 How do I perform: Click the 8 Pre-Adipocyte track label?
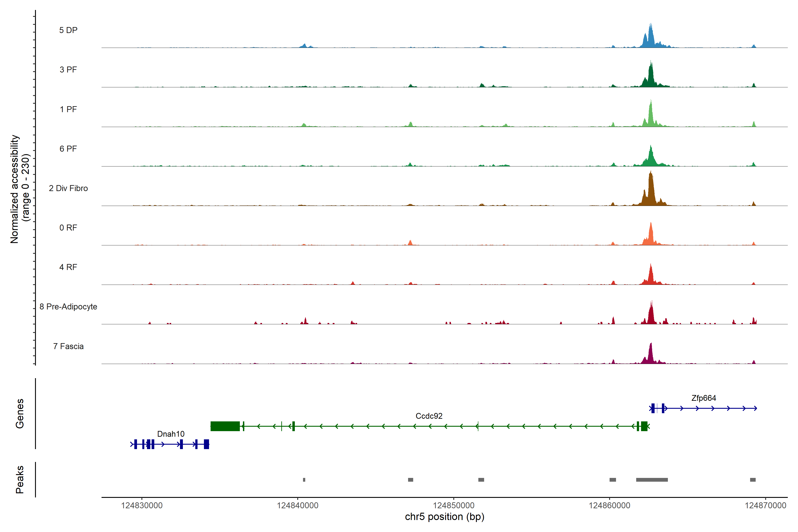[x=68, y=307]
